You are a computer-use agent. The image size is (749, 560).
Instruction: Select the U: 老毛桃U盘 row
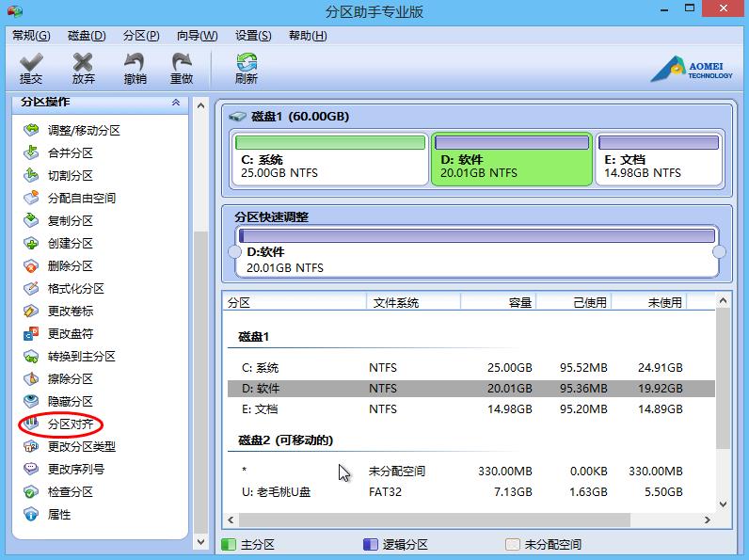pos(471,491)
